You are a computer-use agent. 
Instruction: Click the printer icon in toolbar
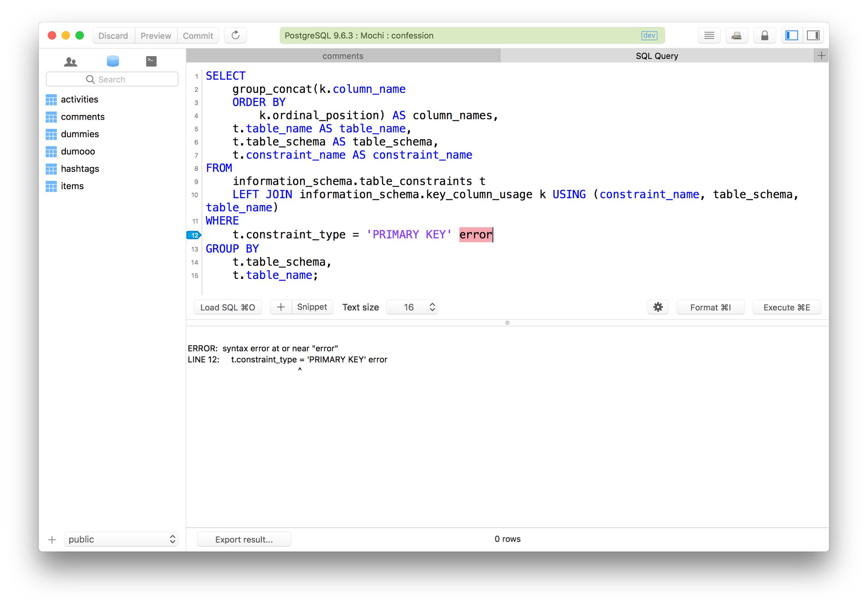(736, 35)
